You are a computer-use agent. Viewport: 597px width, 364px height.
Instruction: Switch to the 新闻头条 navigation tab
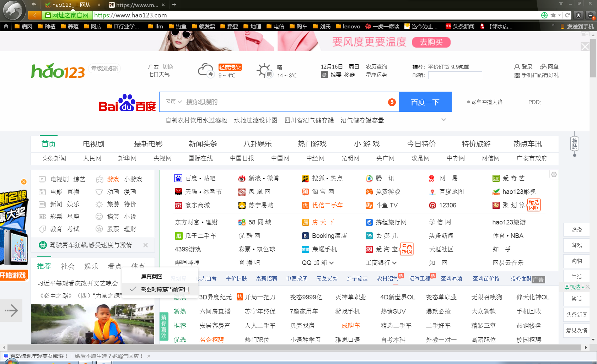[x=203, y=144]
